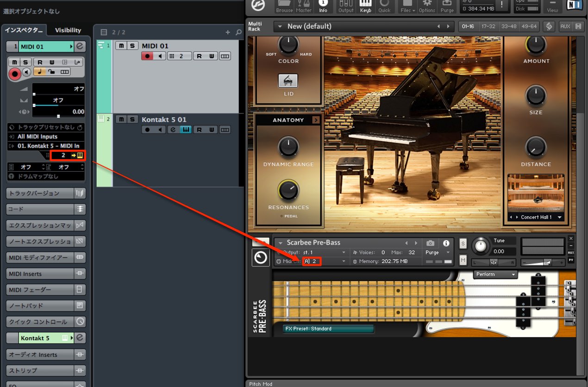Switch to rack page 01-16

pyautogui.click(x=469, y=26)
